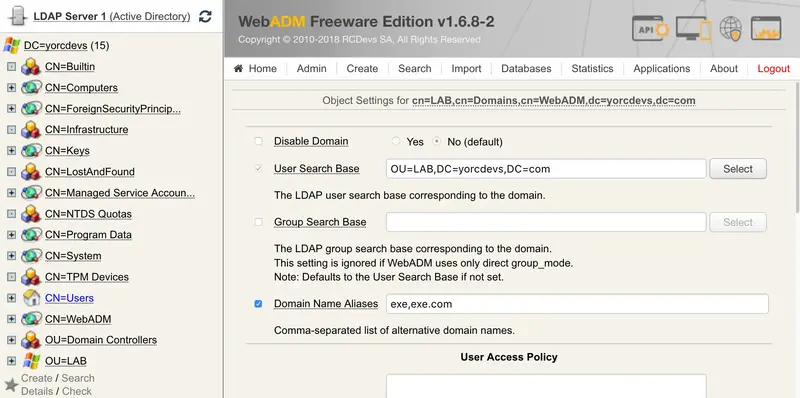The image size is (800, 398).
Task: Click the CN=Builtin container icon
Action: (x=31, y=66)
